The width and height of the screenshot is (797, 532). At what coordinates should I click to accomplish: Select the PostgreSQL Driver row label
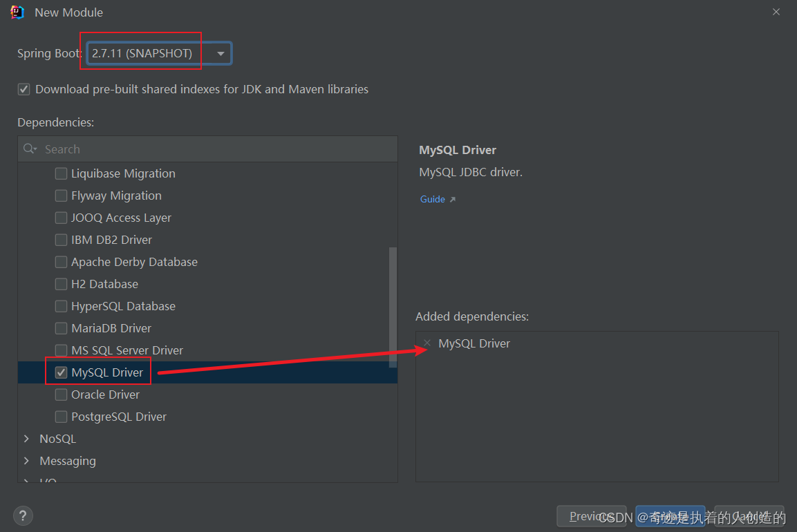[x=119, y=417]
